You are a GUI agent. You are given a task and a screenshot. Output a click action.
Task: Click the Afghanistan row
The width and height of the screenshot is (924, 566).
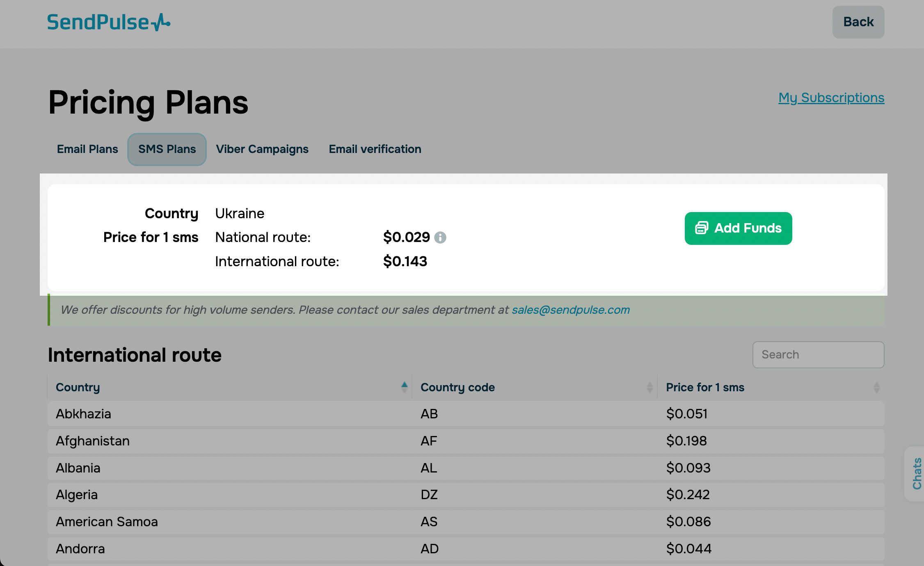(x=93, y=441)
